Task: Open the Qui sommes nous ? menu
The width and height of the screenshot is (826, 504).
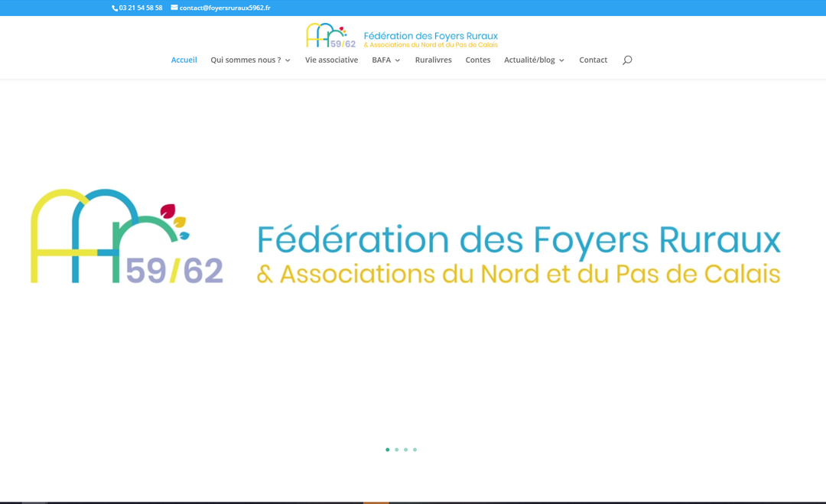Action: (246, 60)
